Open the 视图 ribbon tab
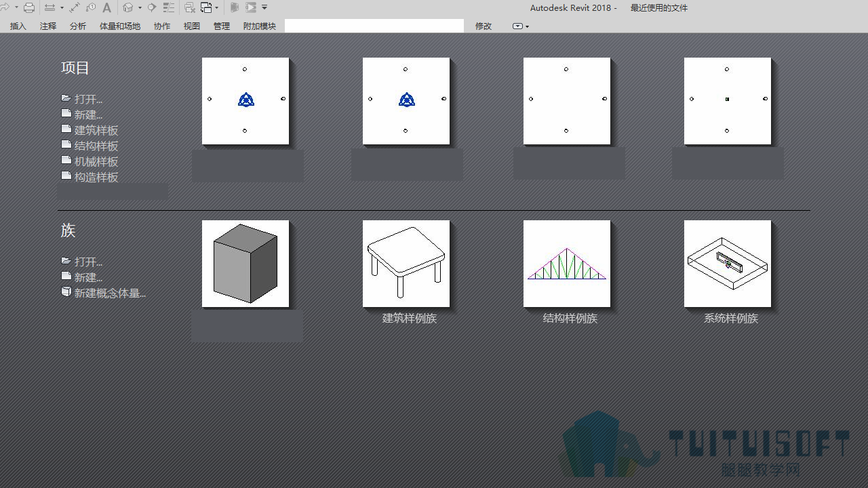Image resolution: width=868 pixels, height=488 pixels. pyautogui.click(x=192, y=26)
